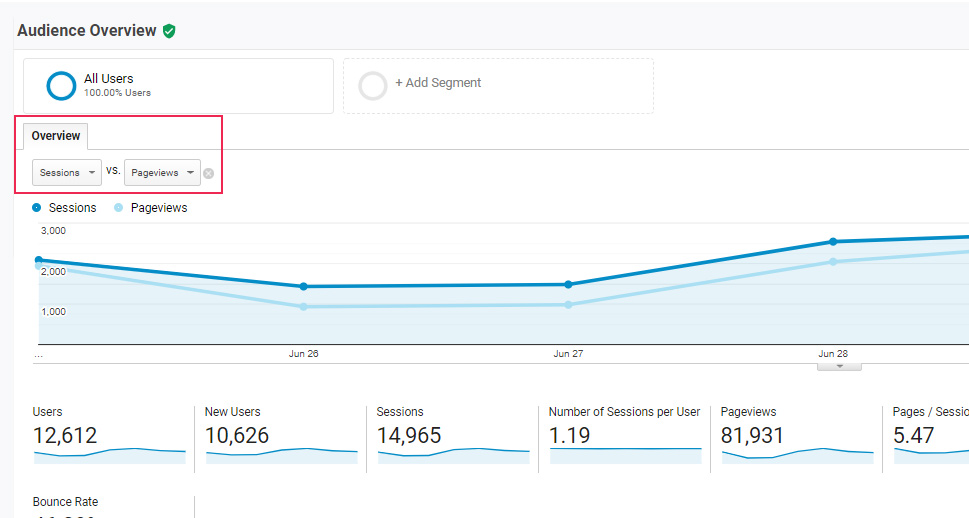
Task: Click the blue All Users circle icon
Action: pos(61,86)
